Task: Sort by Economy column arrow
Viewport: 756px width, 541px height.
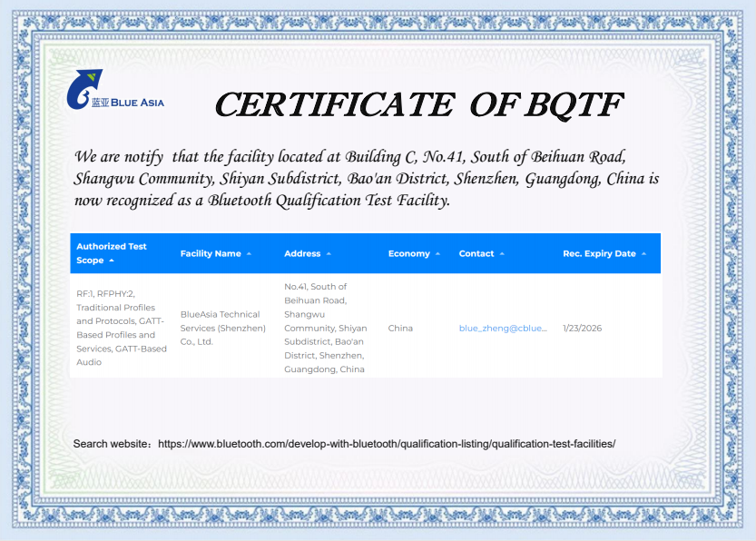Action: pos(437,253)
